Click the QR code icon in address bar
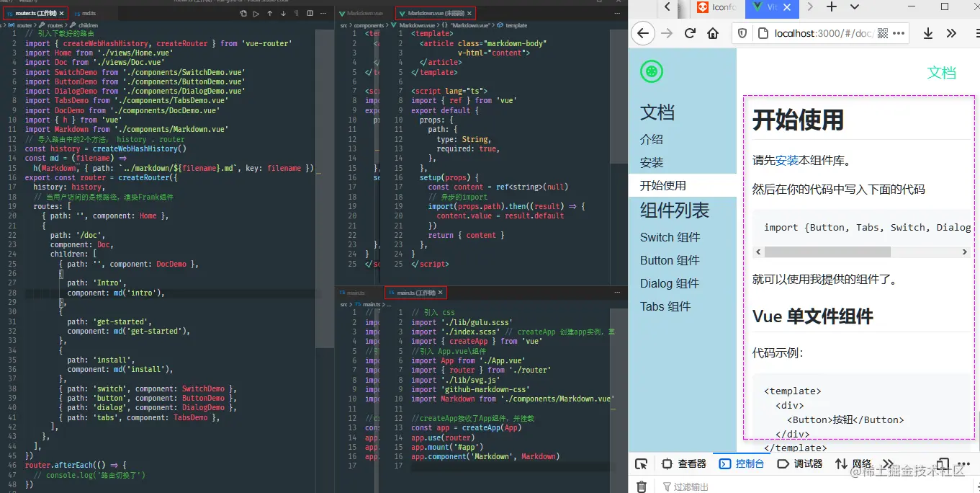 (883, 33)
